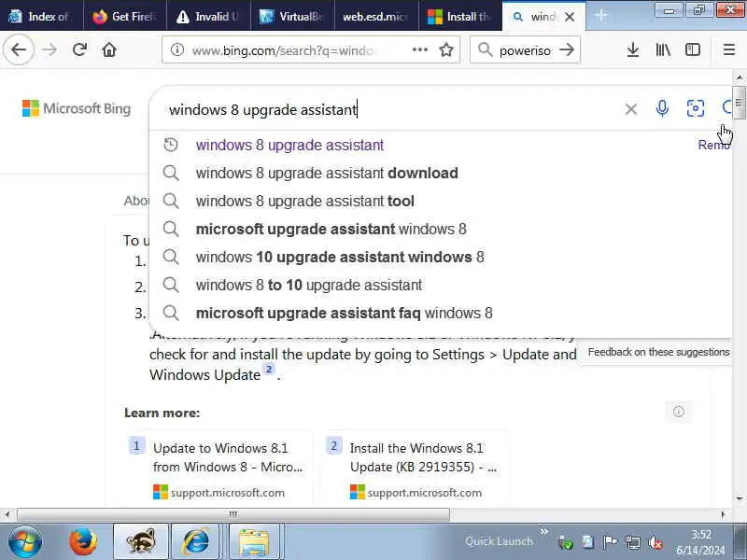Image resolution: width=747 pixels, height=560 pixels.
Task: Focus the Bing search query field
Action: [x=390, y=109]
